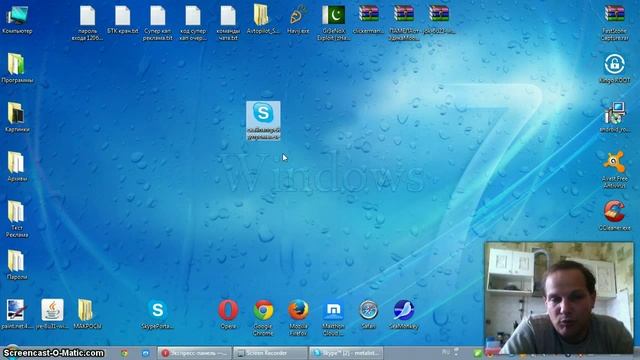The width and height of the screenshot is (640, 360).
Task: Select the ПАМЕЛА RAR archive icon
Action: coord(404,23)
